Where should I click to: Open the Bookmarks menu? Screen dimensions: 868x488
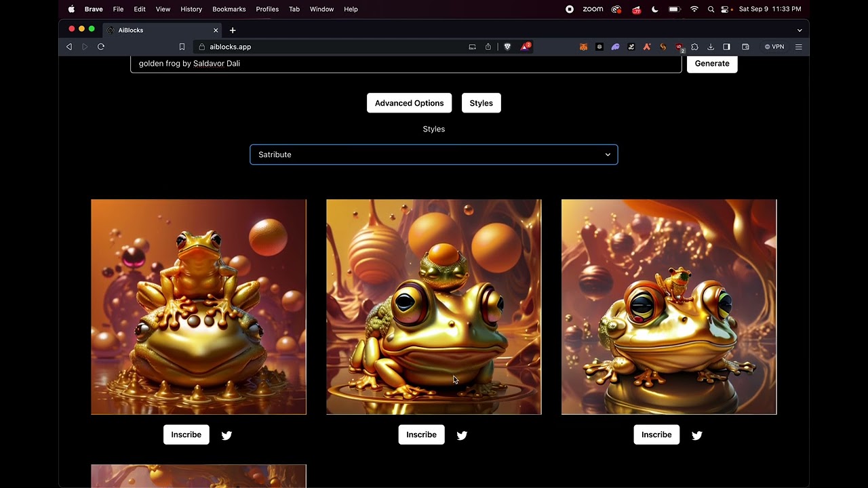(x=229, y=9)
